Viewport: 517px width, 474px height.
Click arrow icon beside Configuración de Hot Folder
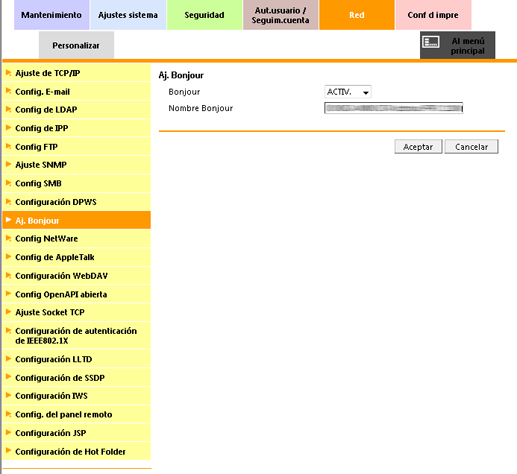(9, 451)
